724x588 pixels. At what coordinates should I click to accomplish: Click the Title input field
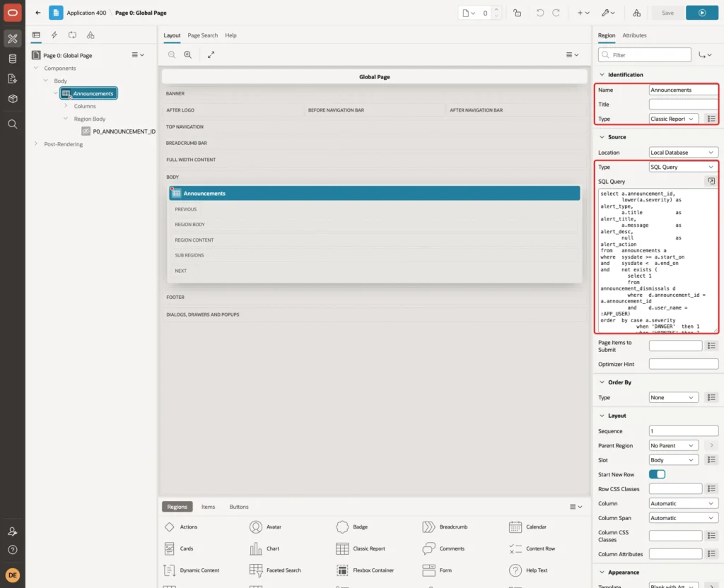pos(684,105)
